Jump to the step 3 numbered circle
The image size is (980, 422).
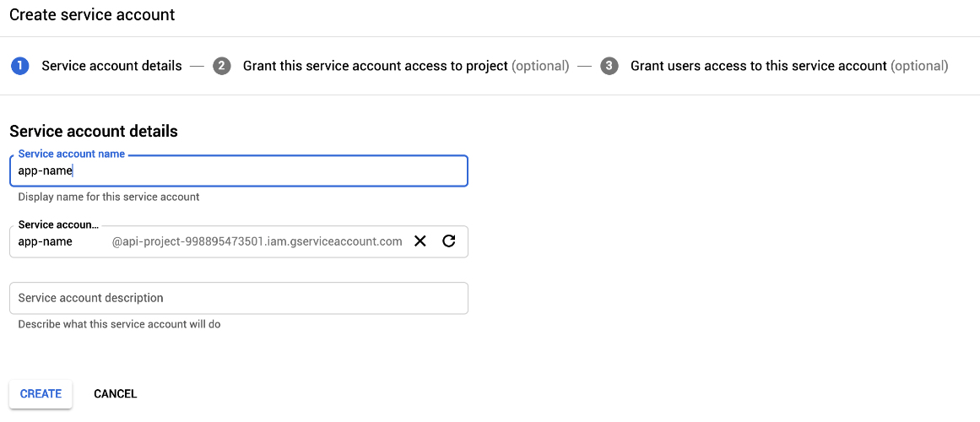coord(609,66)
